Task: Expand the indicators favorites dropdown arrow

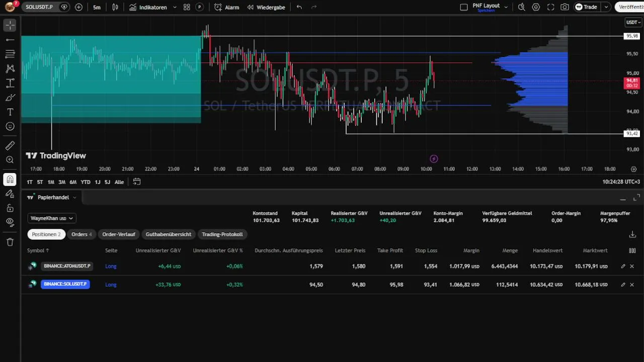Action: tap(175, 7)
